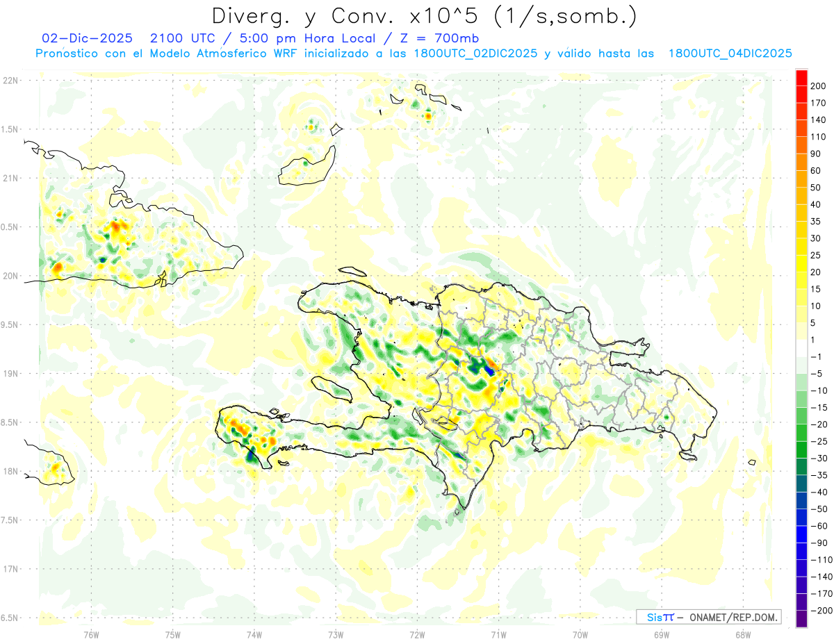This screenshot has height=644, width=834.
Task: Click the 72W longitude axis label
Action: 417,634
